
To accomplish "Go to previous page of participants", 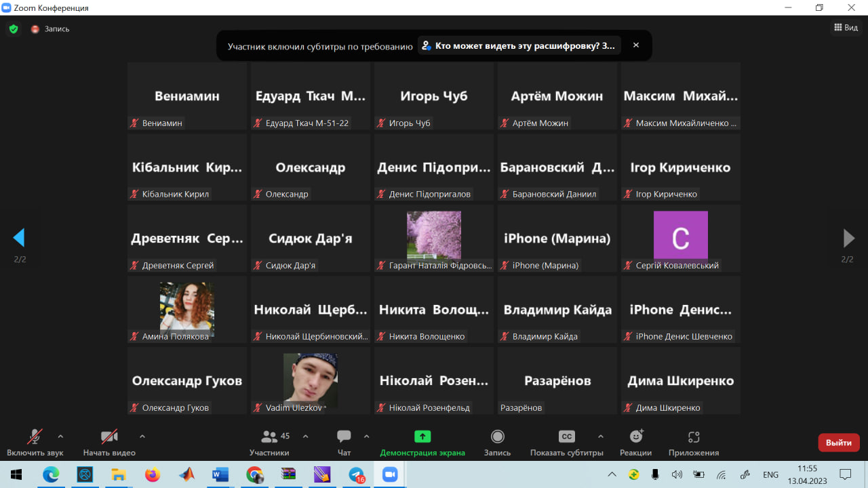I will coord(19,238).
